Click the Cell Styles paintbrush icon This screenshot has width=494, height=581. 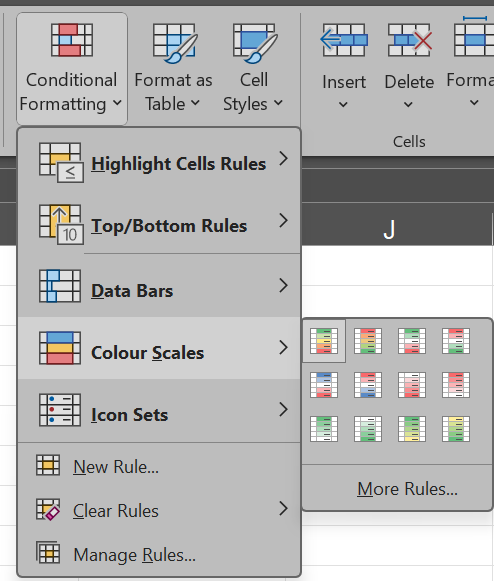pyautogui.click(x=255, y=43)
